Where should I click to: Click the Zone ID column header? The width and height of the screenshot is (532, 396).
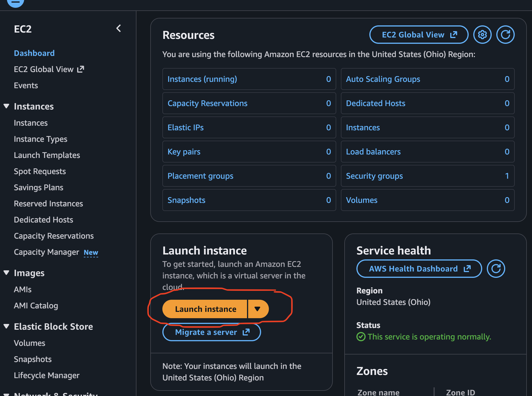460,392
